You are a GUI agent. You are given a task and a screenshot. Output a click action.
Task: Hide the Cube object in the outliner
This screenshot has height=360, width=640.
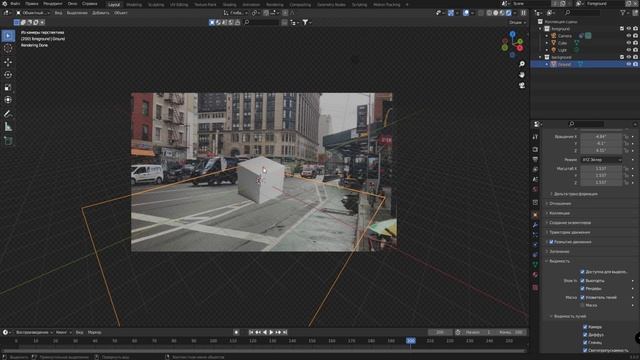coord(629,43)
